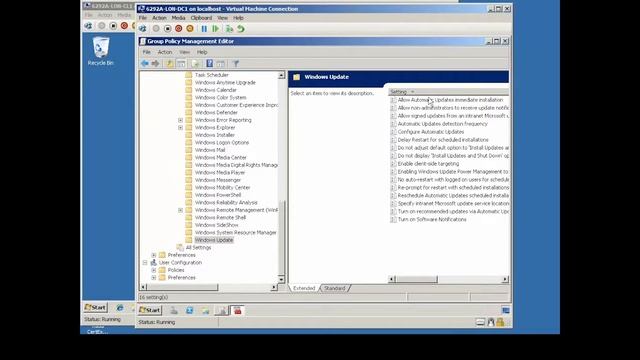Click the orange Save VM state button

coord(190,29)
